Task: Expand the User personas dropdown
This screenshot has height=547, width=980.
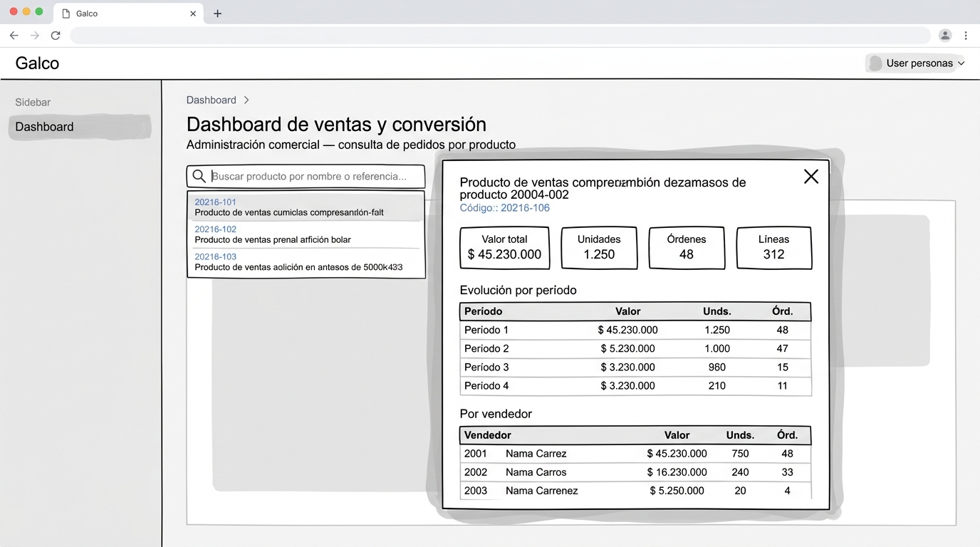Action: [961, 63]
